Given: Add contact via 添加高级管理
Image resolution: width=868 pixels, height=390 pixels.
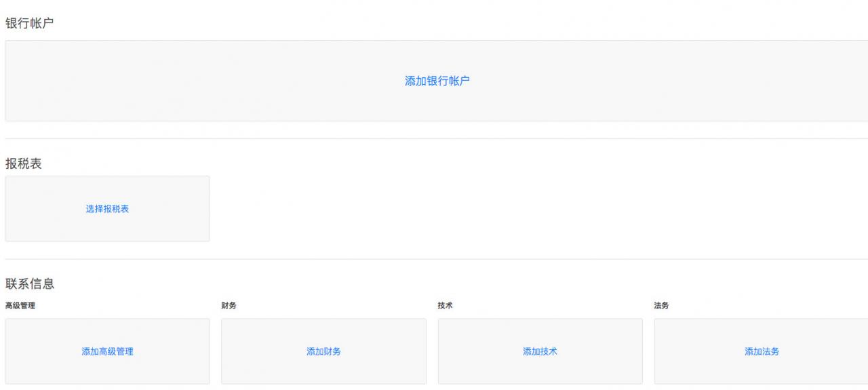Looking at the screenshot, I should [107, 351].
